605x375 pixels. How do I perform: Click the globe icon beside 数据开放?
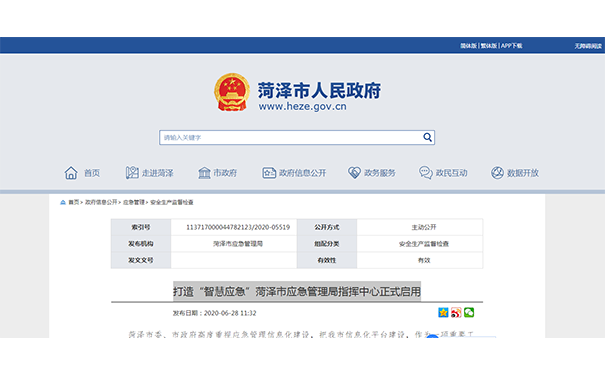[x=497, y=172]
